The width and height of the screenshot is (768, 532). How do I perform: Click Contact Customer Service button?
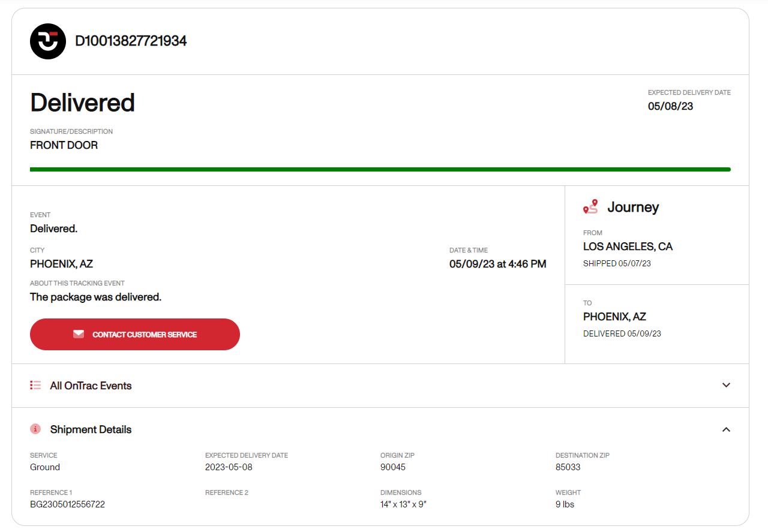[135, 334]
